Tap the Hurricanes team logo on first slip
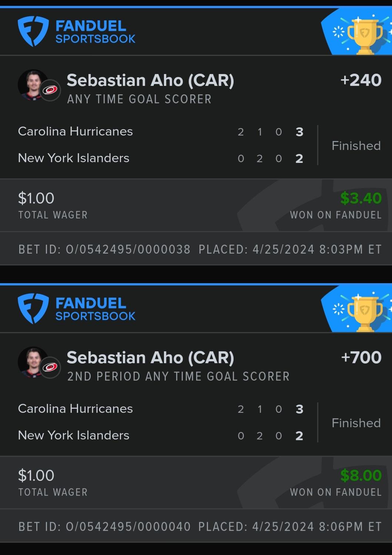 pyautogui.click(x=50, y=90)
